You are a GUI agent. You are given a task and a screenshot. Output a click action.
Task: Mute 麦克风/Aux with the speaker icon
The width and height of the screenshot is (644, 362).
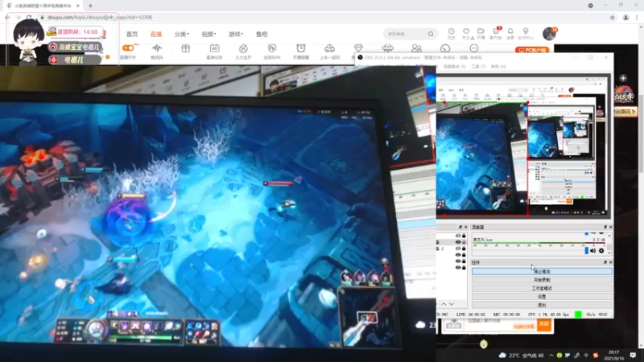tap(592, 251)
